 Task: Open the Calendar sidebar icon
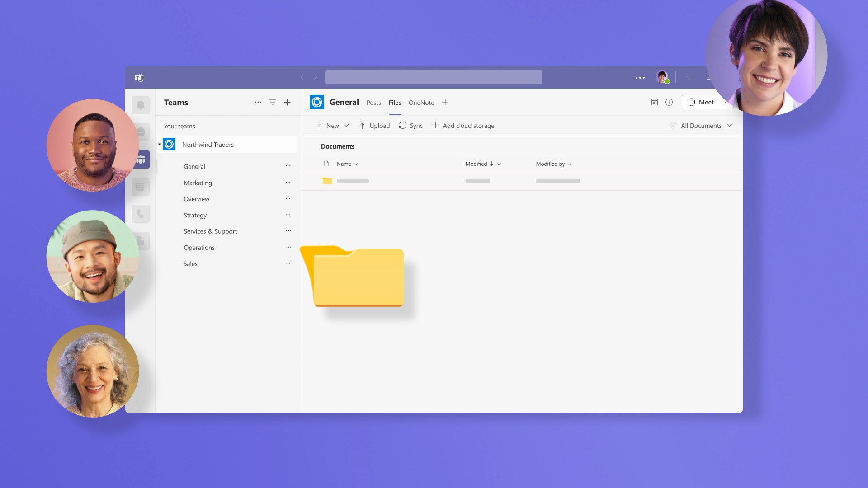[x=141, y=187]
